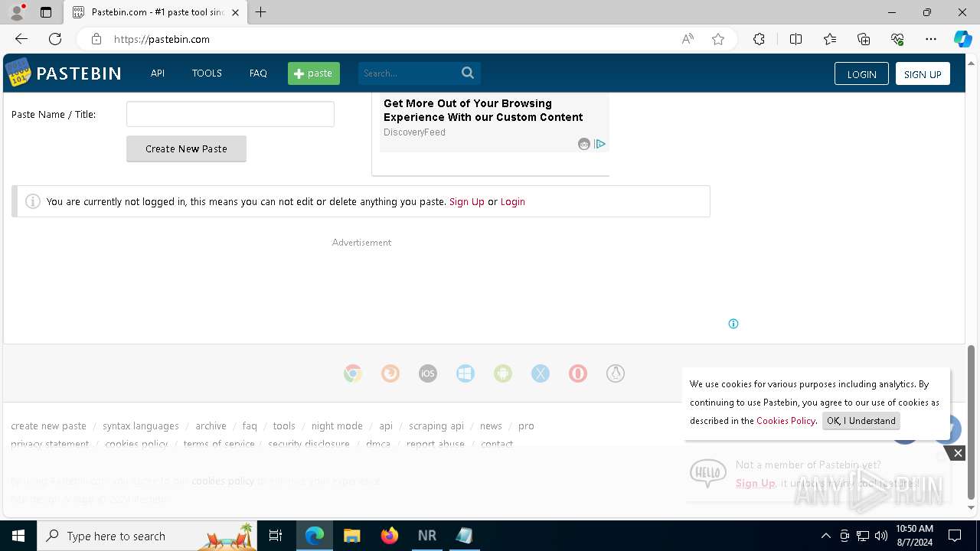Screen dimensions: 980x551
Task: Launch Firefox from taskbar
Action: click(390, 536)
